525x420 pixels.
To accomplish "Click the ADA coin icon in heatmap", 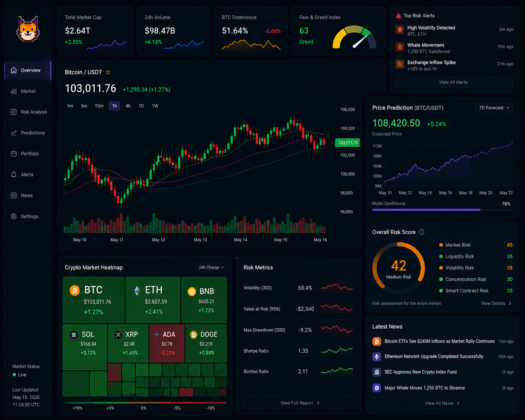I will coord(157,335).
